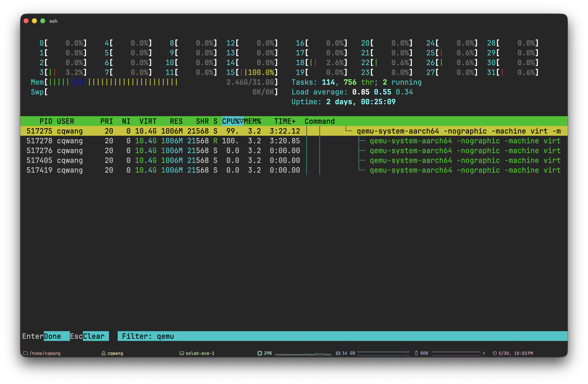Sort by the TIME+ column header
The image size is (588, 384).
285,121
